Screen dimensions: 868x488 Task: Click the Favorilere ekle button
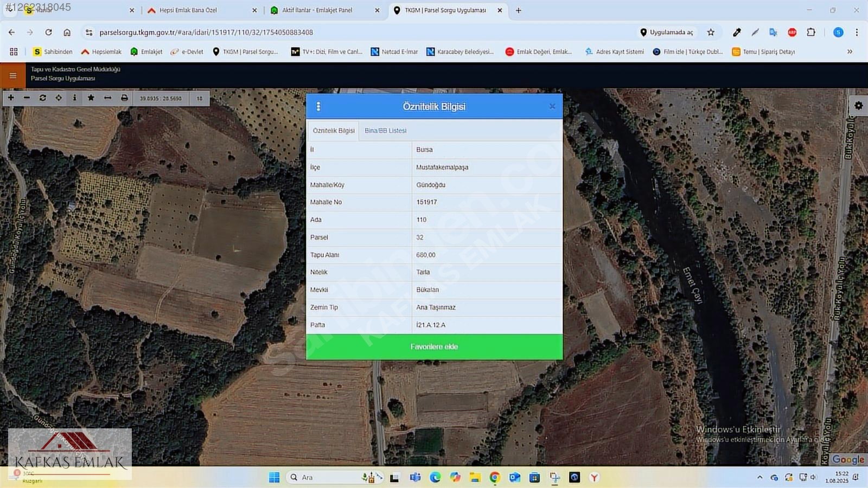pos(435,346)
